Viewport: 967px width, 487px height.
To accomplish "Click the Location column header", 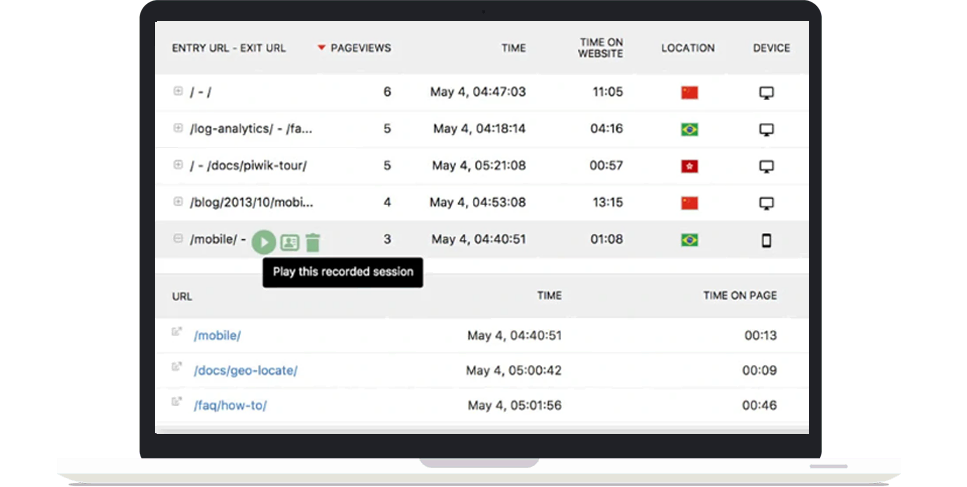I will click(688, 48).
